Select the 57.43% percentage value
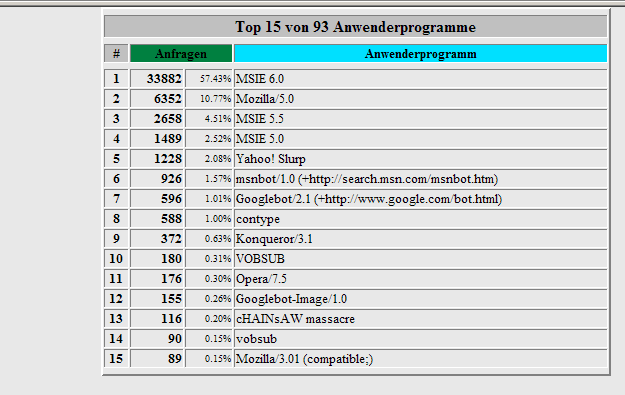Image resolution: width=625 pixels, height=395 pixels. [x=215, y=79]
